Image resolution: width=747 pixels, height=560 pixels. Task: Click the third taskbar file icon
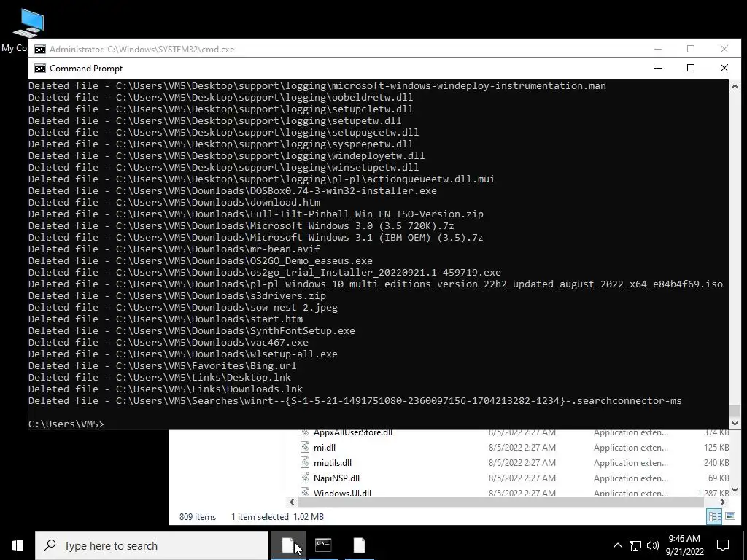pyautogui.click(x=359, y=545)
